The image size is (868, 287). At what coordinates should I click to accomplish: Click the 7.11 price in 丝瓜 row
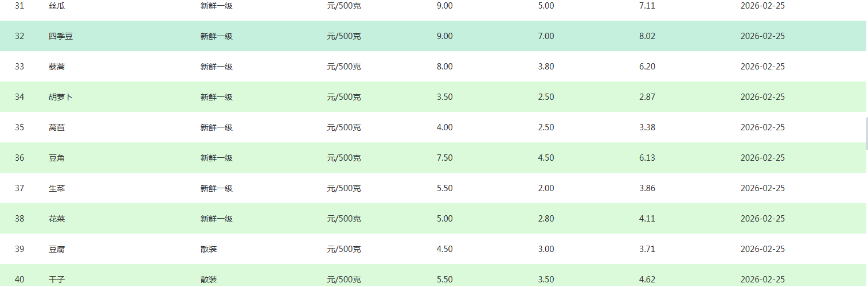647,6
